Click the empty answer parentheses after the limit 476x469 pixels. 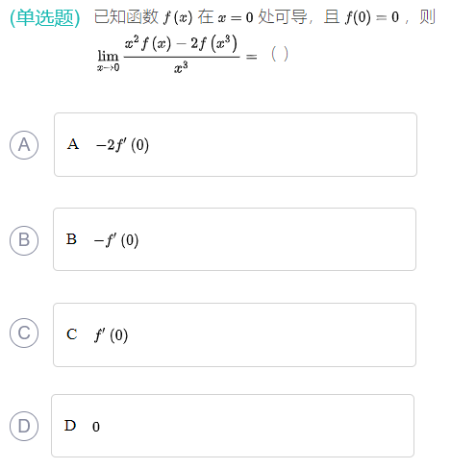280,54
